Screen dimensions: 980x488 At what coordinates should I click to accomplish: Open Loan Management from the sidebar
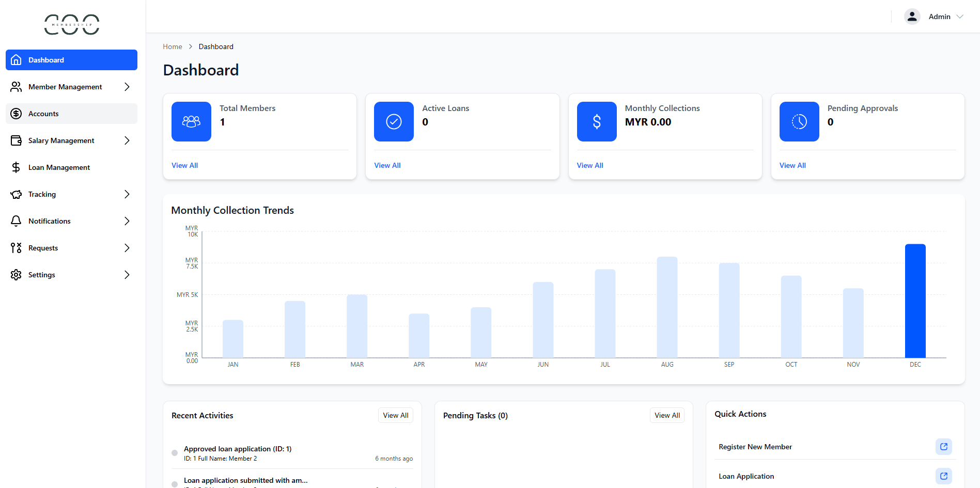pyautogui.click(x=59, y=167)
